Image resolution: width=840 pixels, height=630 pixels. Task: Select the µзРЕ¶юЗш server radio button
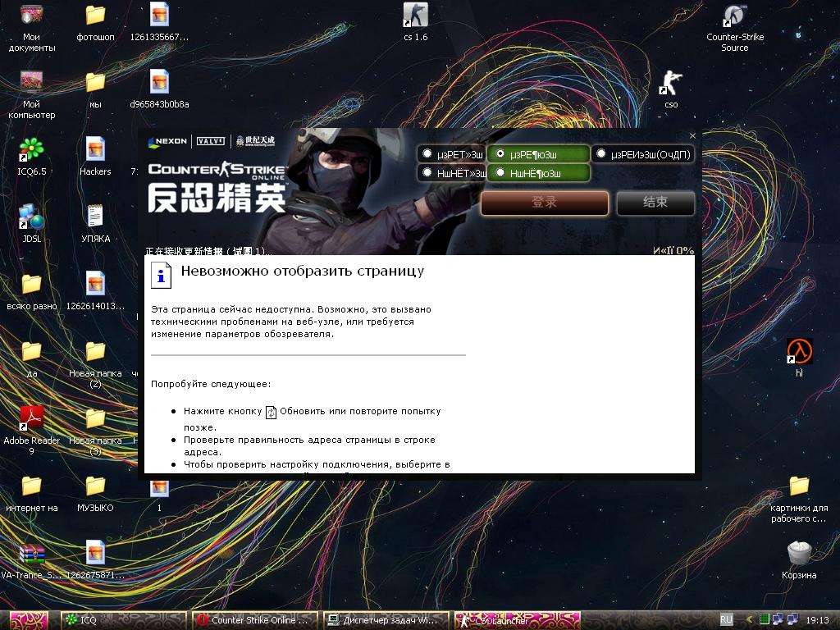coord(500,153)
